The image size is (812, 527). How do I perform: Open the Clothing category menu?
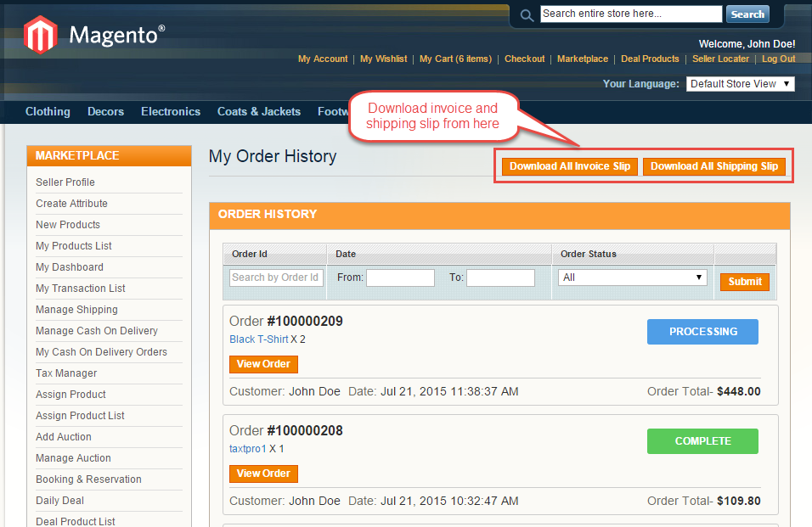(48, 112)
